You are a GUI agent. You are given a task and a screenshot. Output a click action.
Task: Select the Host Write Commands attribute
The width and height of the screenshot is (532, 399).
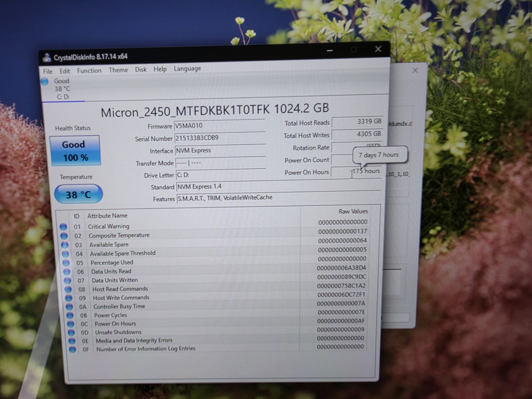(121, 298)
